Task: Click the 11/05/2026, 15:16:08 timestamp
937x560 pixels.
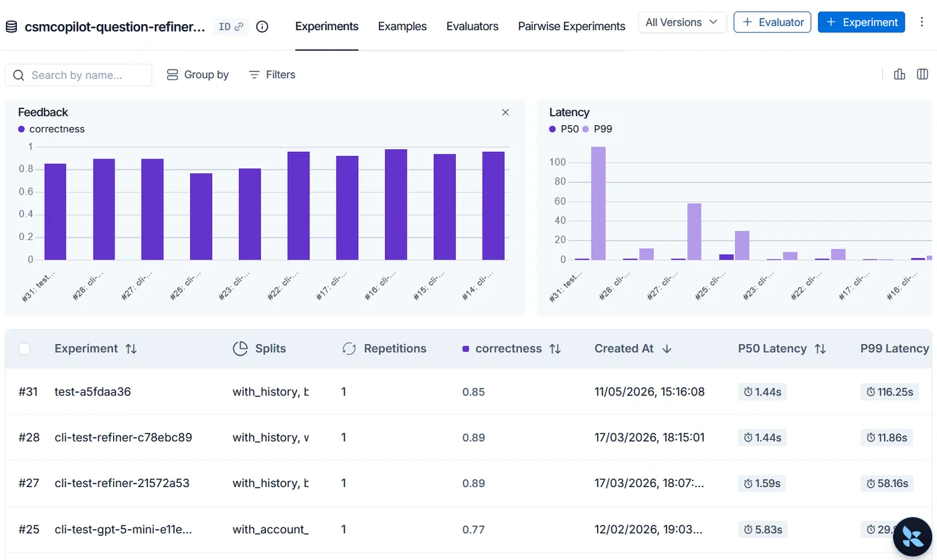Action: point(649,391)
